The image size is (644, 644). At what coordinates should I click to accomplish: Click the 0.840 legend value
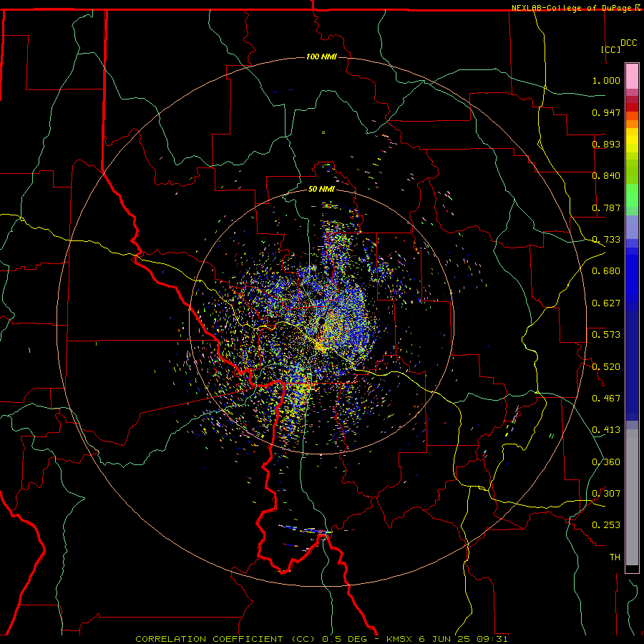coord(606,176)
